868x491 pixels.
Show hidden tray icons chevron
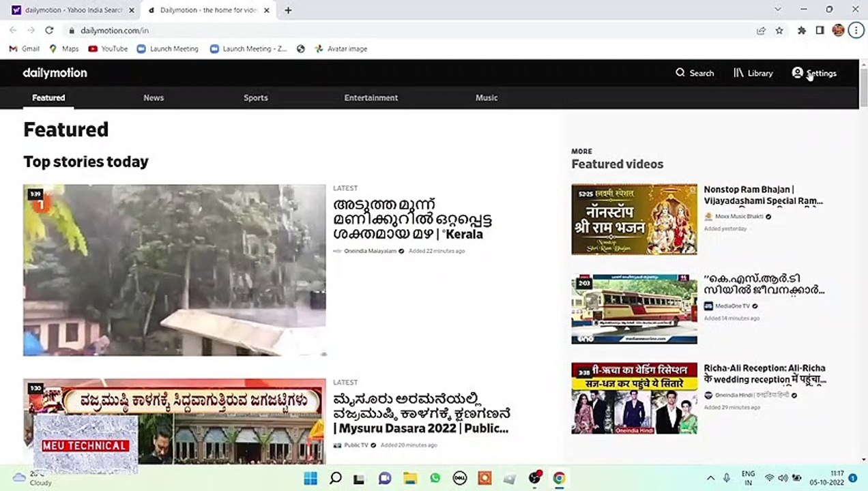click(x=710, y=478)
